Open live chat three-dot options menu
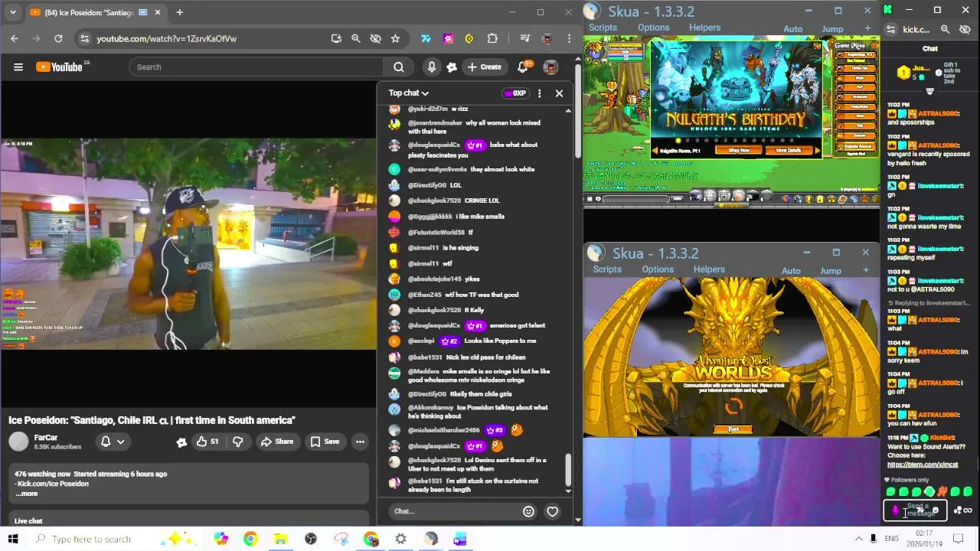 click(x=539, y=93)
